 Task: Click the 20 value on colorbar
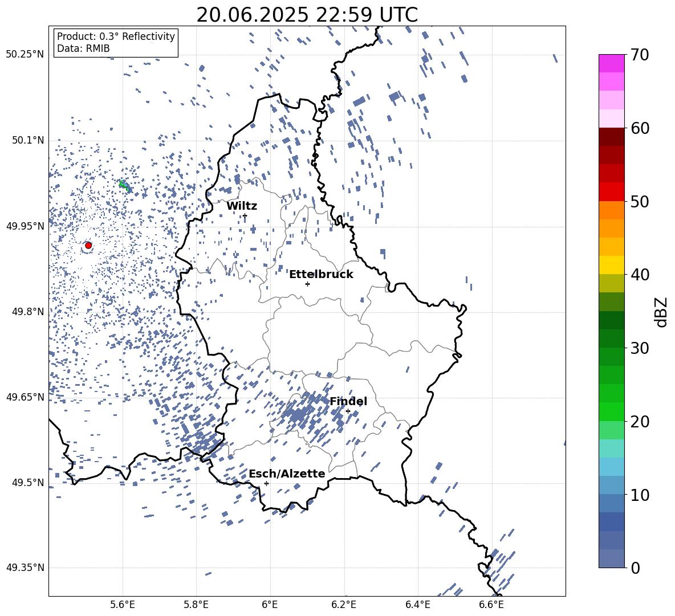(x=640, y=421)
